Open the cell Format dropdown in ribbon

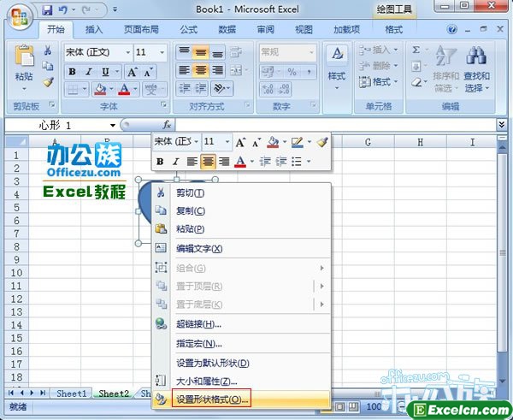[x=378, y=82]
